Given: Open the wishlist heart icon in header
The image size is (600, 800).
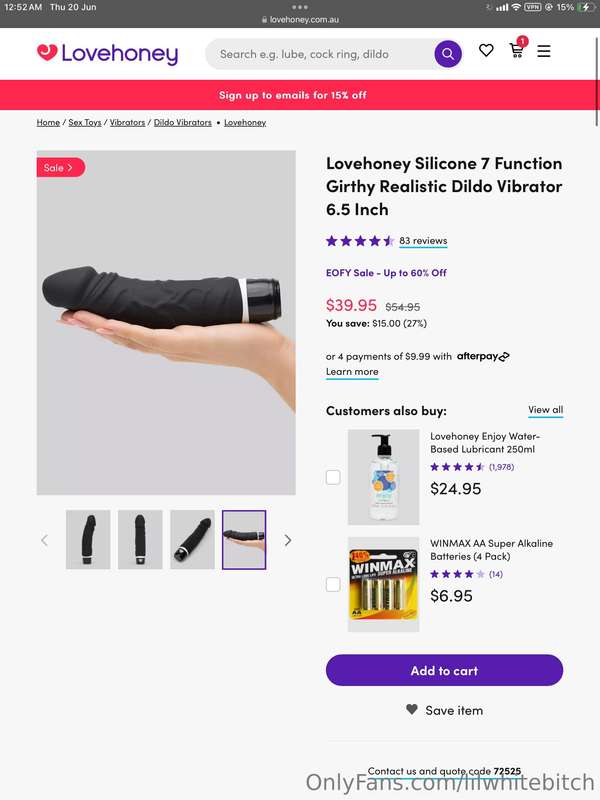Looking at the screenshot, I should tap(486, 51).
